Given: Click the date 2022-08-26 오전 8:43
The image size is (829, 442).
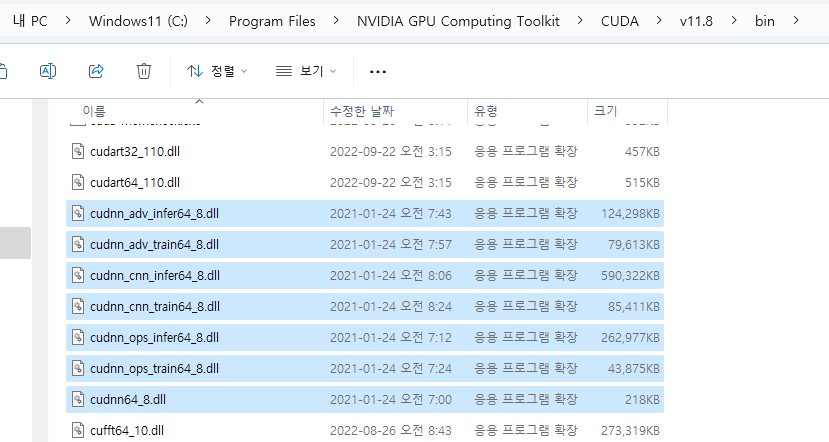Looking at the screenshot, I should [x=391, y=430].
